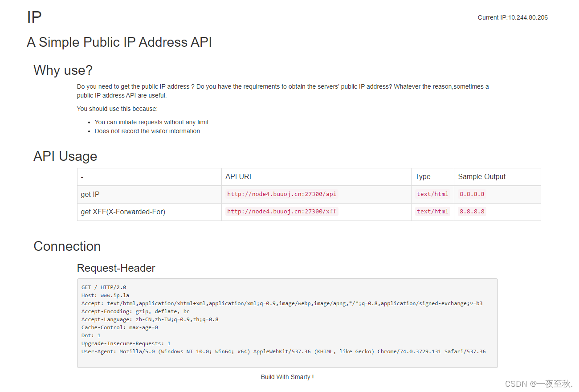Click the "Build With Smarty !" footer text

pyautogui.click(x=287, y=377)
